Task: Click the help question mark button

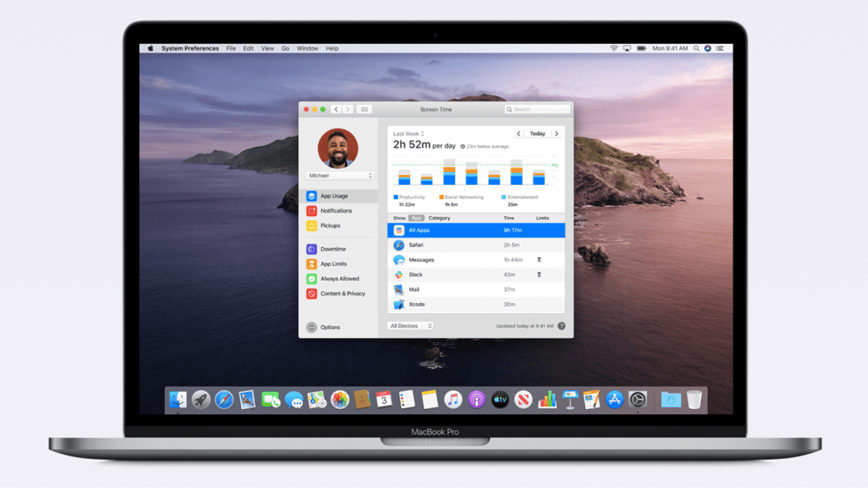Action: pos(561,326)
